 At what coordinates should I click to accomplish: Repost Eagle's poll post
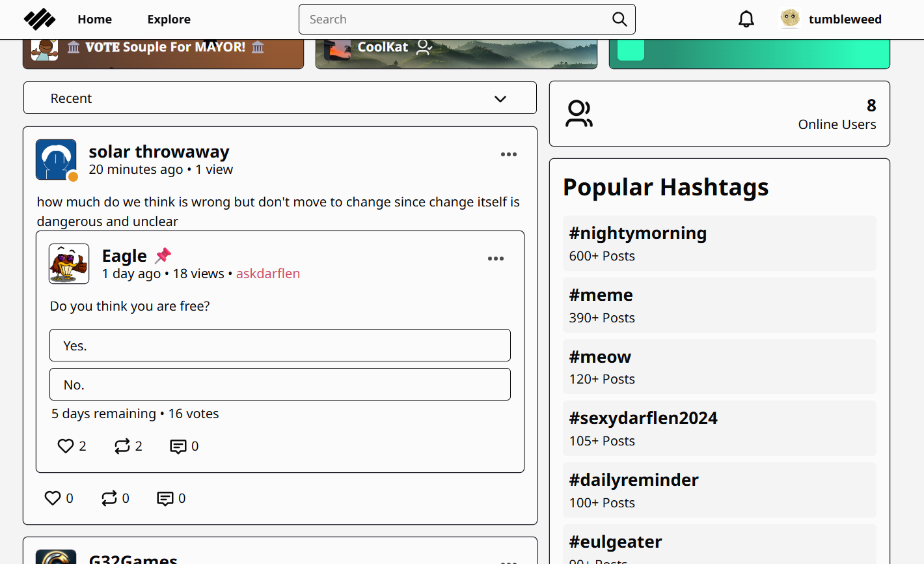[x=122, y=446]
